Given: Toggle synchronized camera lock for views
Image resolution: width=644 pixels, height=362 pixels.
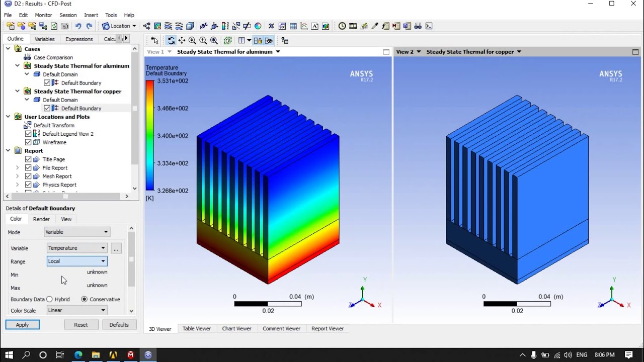Looking at the screenshot, I should tap(258, 41).
